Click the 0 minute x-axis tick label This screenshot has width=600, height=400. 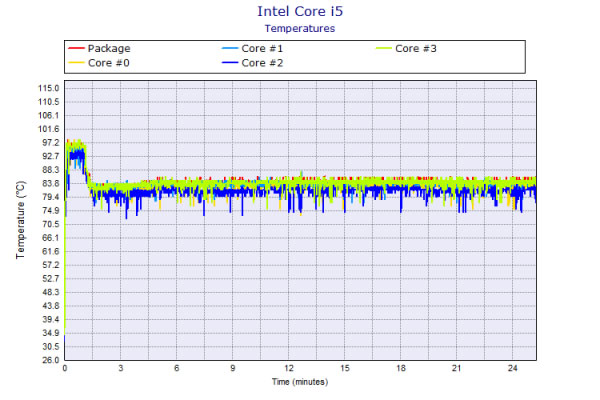[65, 368]
